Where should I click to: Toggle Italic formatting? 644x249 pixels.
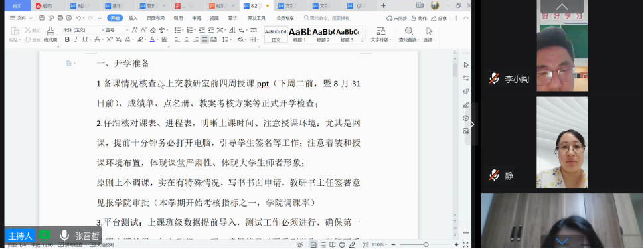coord(76,39)
